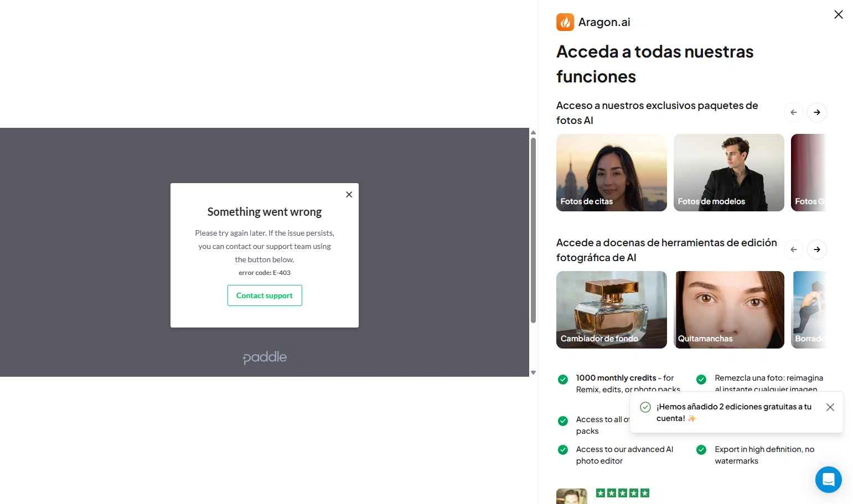This screenshot has width=853, height=504.
Task: Close the Something went wrong dialog
Action: [x=349, y=194]
